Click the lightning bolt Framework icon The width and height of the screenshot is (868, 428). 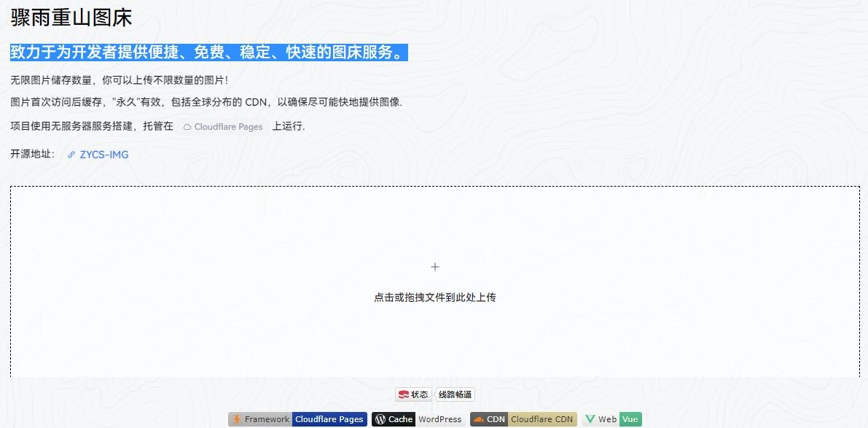pyautogui.click(x=236, y=419)
